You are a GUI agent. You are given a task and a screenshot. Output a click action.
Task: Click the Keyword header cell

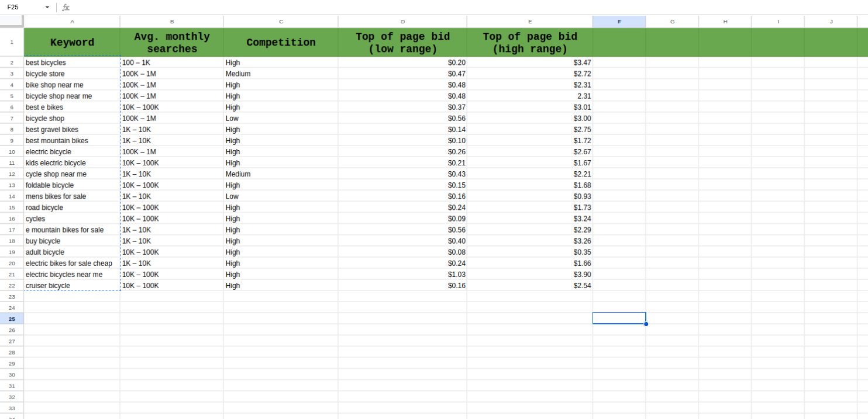(x=72, y=42)
